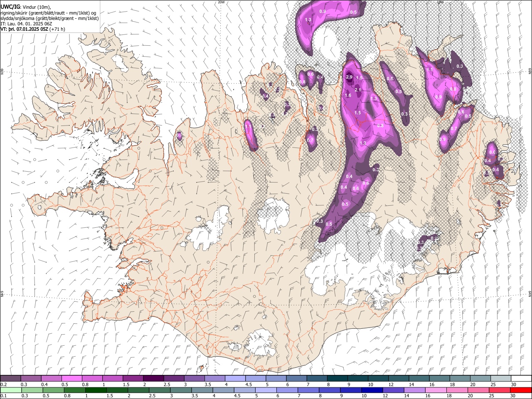Pick the light periwinkle 4–4.5 snow-scale swatch
Screen dimensions: 532x399
pos(235,378)
